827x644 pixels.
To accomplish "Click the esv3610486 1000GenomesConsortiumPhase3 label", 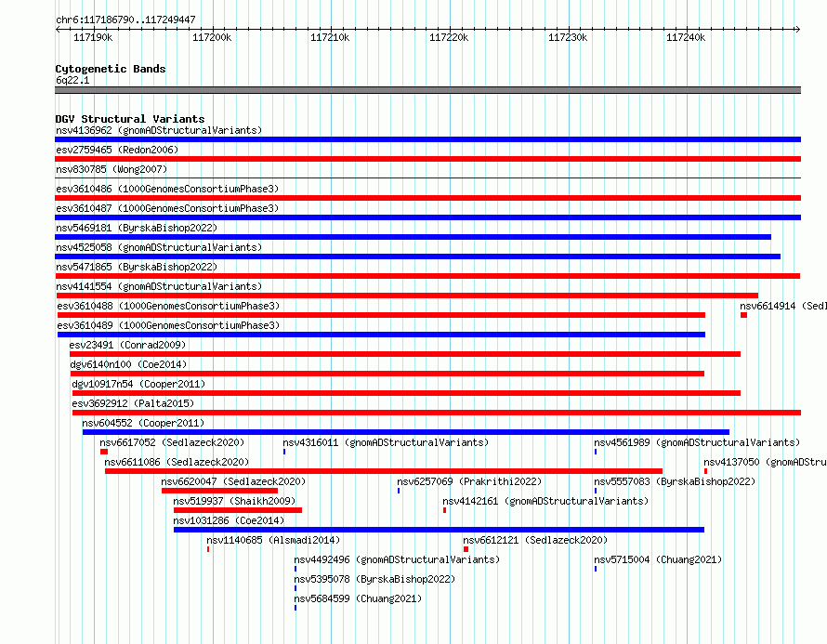I will click(167, 189).
